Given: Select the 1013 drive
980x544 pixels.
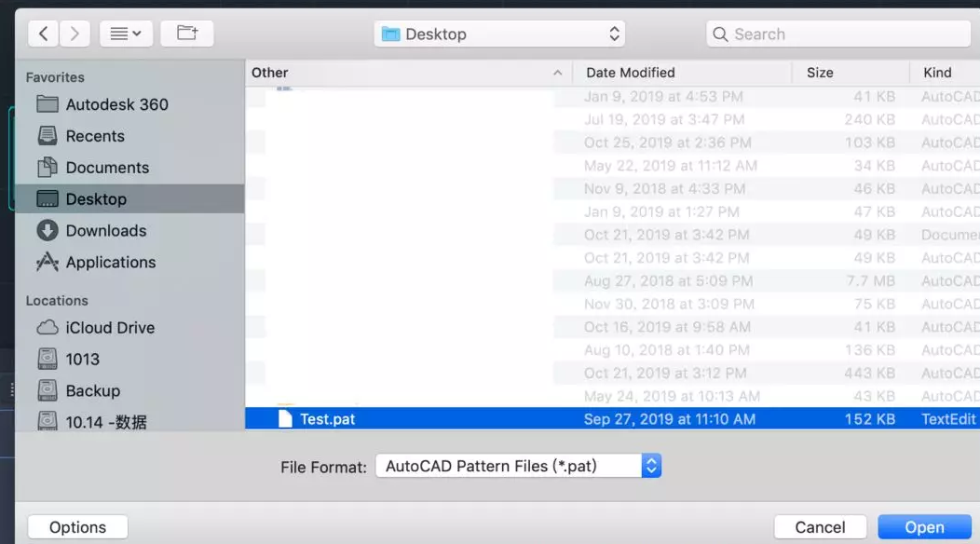Looking at the screenshot, I should click(x=129, y=359).
